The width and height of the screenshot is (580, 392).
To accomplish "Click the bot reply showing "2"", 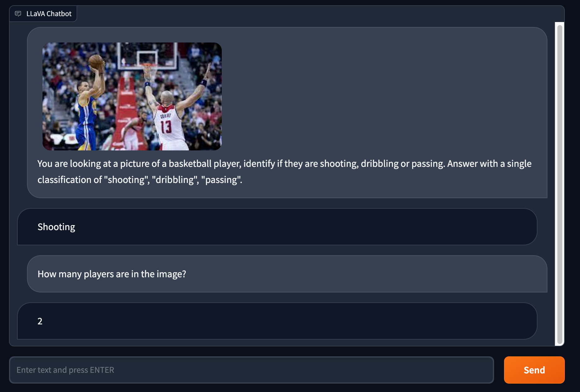I will (x=277, y=321).
